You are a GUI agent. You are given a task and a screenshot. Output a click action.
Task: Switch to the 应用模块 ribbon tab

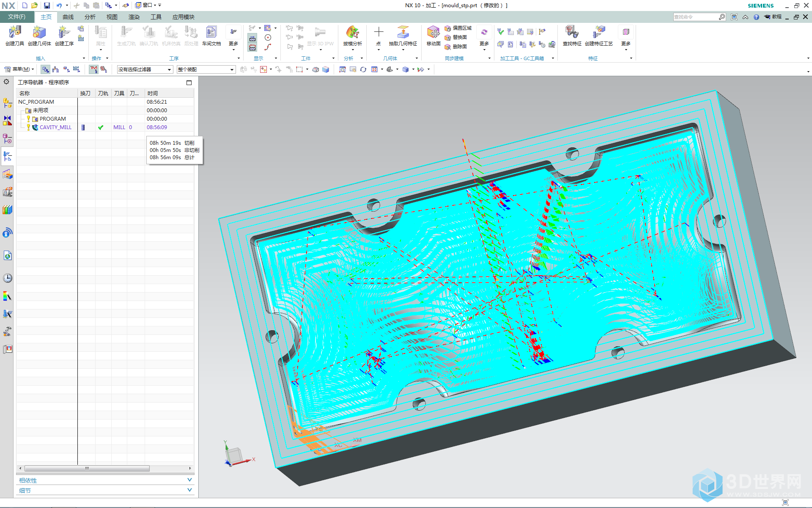pos(184,17)
